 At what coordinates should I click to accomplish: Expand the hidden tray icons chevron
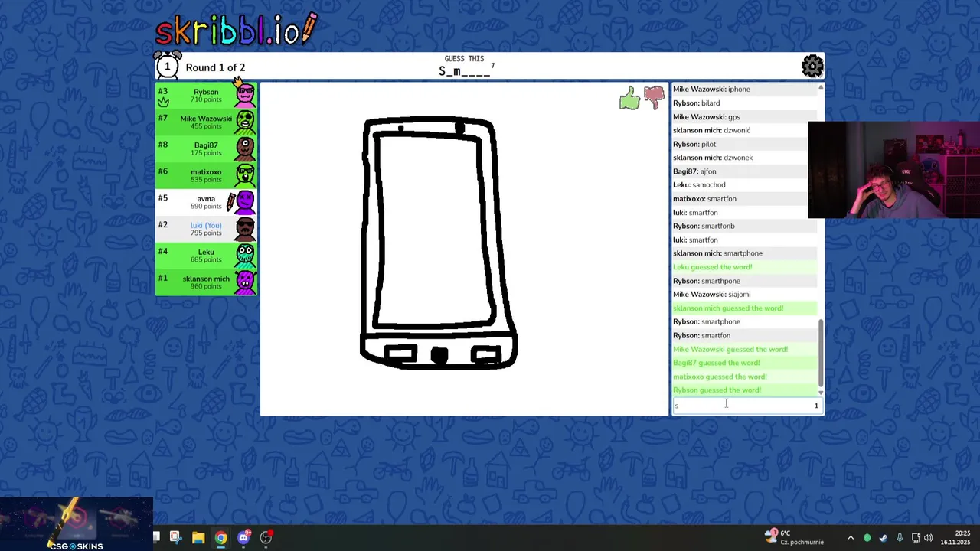pyautogui.click(x=850, y=538)
